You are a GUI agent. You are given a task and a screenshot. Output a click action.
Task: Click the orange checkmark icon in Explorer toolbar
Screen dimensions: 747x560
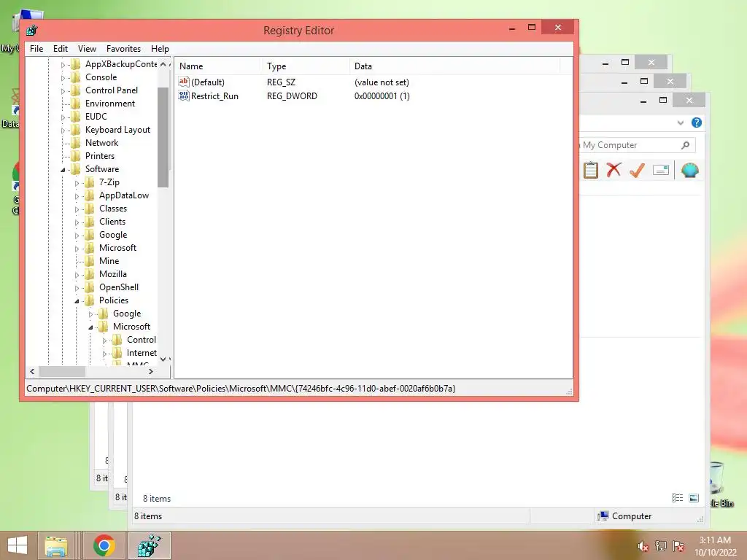point(637,169)
